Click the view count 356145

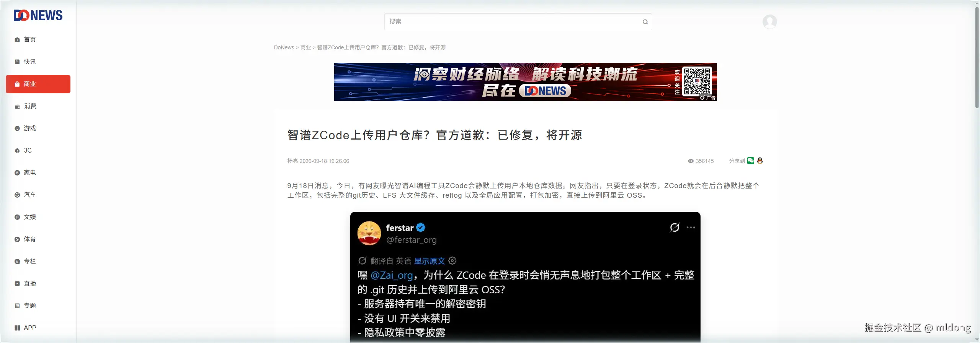(705, 161)
